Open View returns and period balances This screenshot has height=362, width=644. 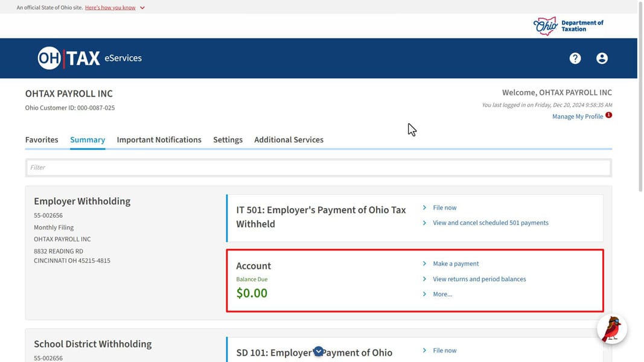click(x=479, y=279)
